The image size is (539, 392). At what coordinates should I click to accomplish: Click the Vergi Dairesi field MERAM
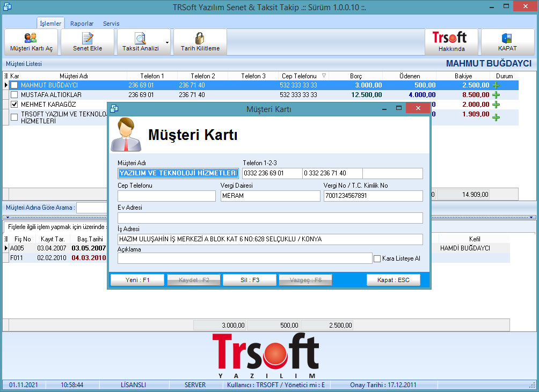pyautogui.click(x=270, y=196)
